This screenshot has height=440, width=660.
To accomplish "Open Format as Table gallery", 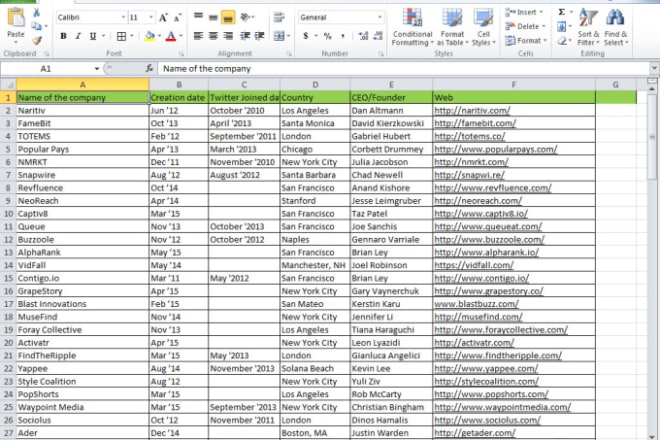I will [452, 27].
